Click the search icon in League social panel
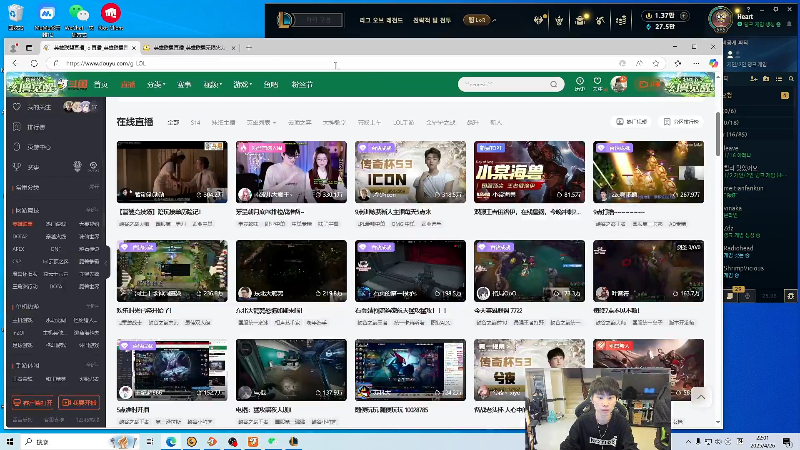The width and height of the screenshot is (800, 450). [791, 79]
